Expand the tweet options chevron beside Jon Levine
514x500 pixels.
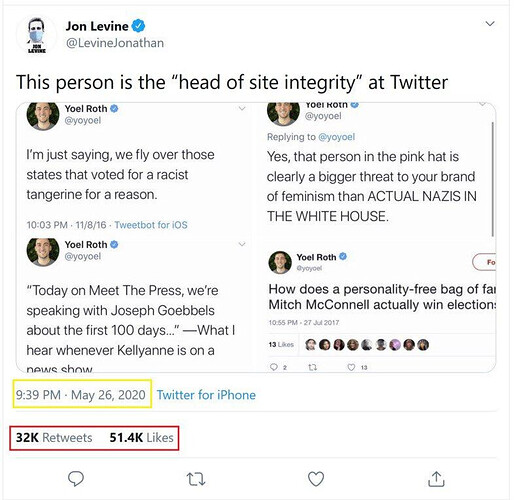tap(490, 24)
